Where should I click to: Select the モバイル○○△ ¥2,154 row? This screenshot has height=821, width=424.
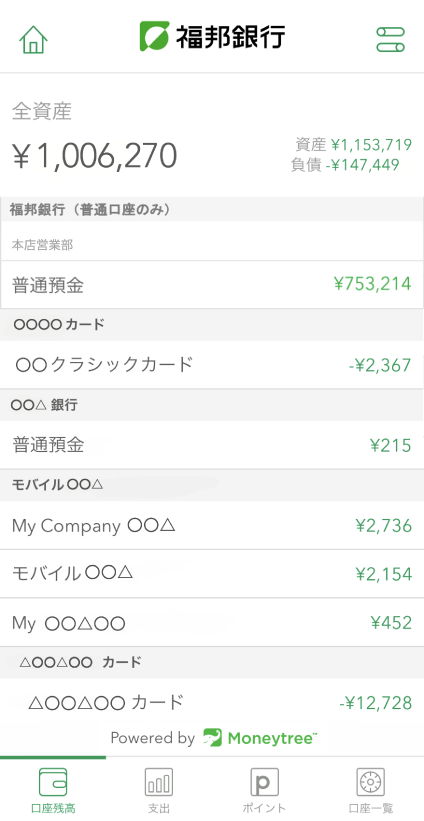(212, 573)
